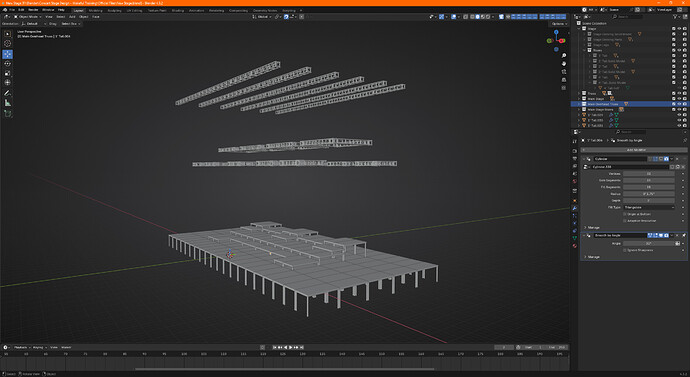Open the Object Mode dropdown
This screenshot has width=690, height=377.
[28, 17]
